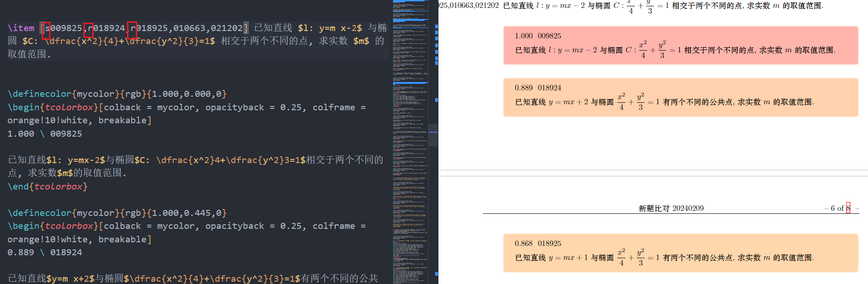Click the orange box with score 0.889

(x=680, y=97)
